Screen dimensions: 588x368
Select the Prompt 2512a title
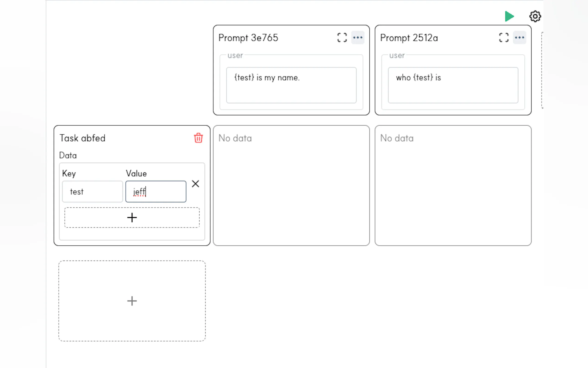pos(409,38)
